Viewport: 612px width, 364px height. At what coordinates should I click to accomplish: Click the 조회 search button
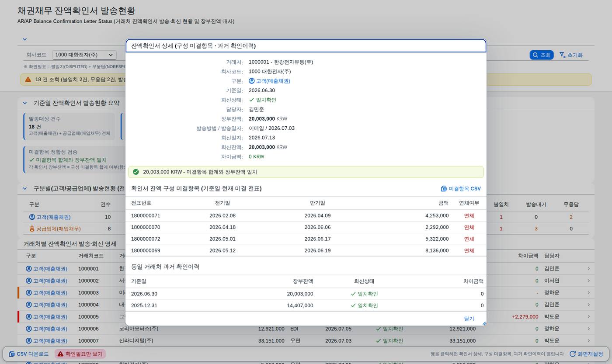click(x=542, y=55)
